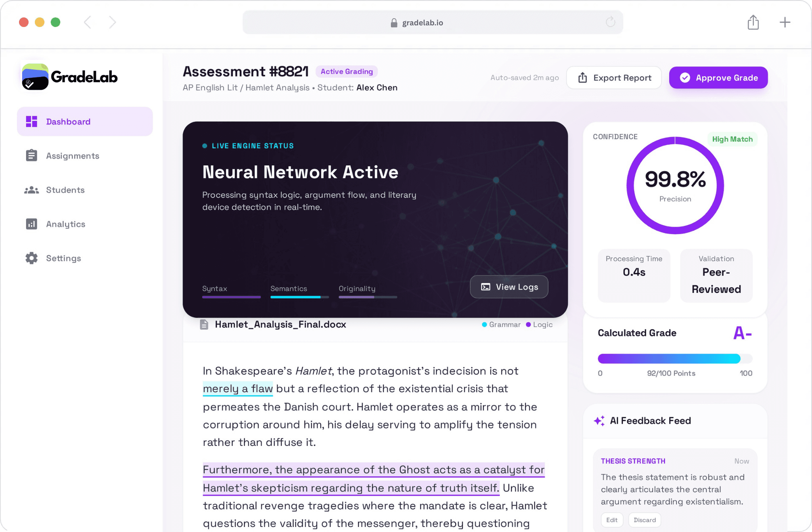Open Settings via the gear icon
This screenshot has width=812, height=532.
click(31, 258)
